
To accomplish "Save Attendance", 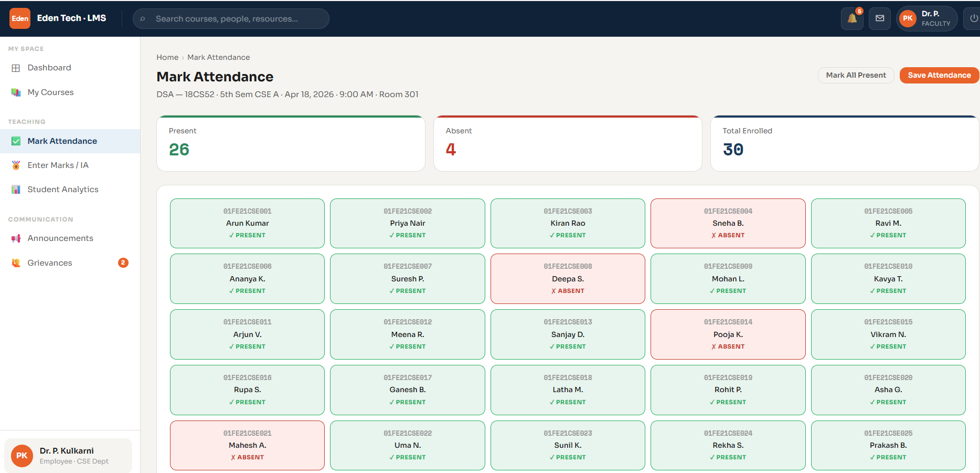I will [x=939, y=75].
